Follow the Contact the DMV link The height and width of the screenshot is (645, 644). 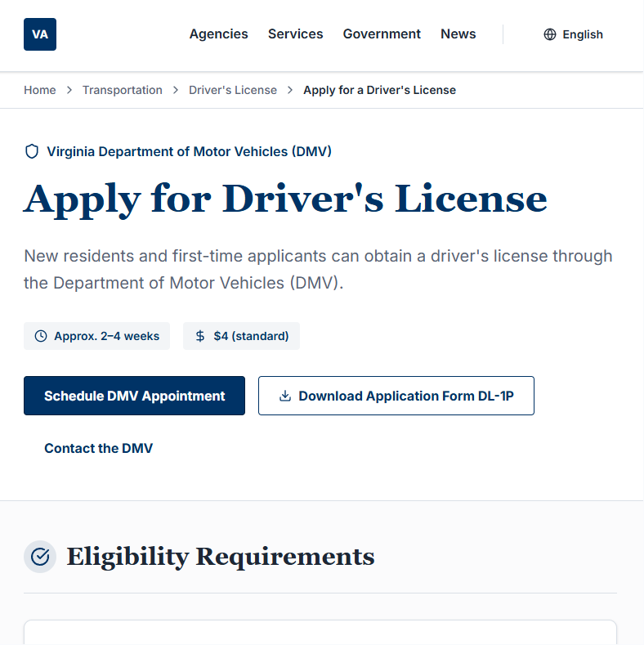coord(98,448)
